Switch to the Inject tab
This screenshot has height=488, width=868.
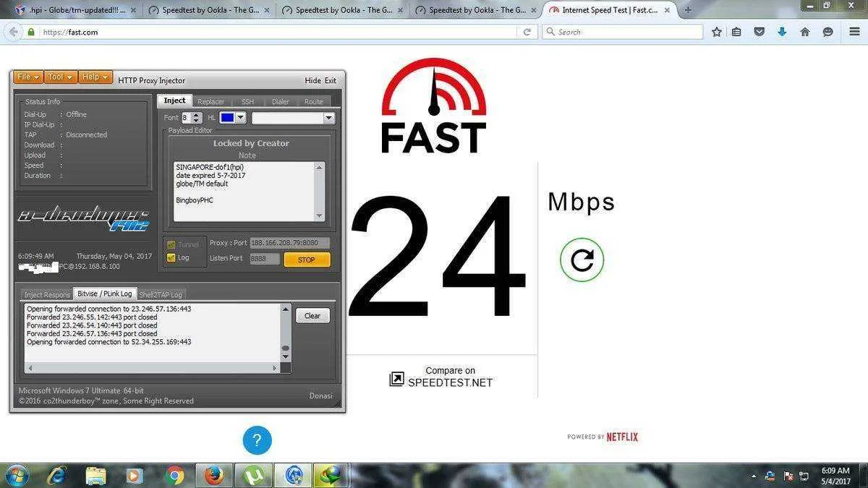click(x=174, y=100)
